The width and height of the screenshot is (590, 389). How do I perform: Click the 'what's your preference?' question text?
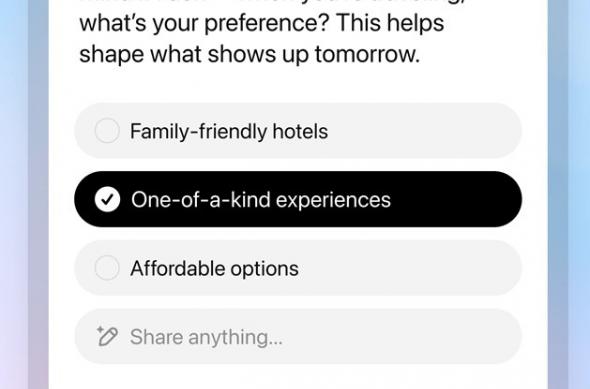[204, 23]
